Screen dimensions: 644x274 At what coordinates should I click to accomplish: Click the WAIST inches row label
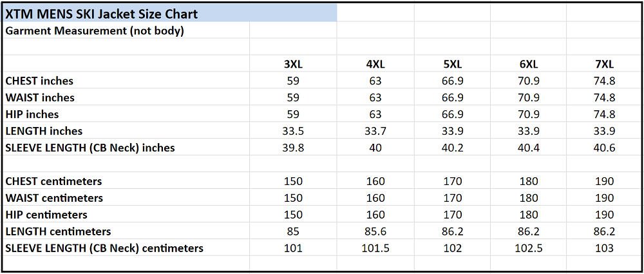[x=40, y=97]
